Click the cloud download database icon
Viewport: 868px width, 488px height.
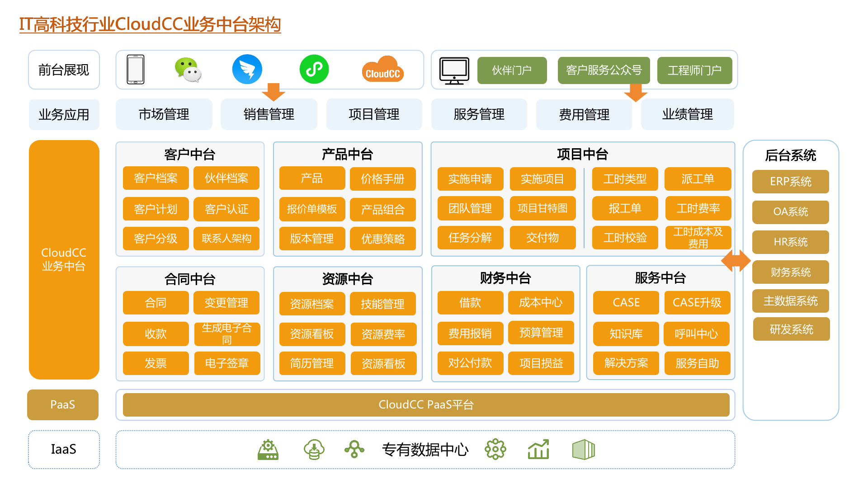314,450
